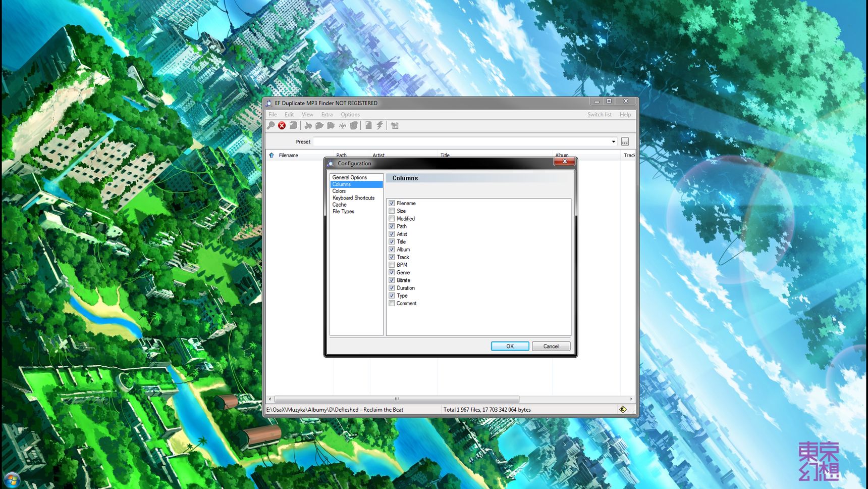Image resolution: width=868 pixels, height=489 pixels.
Task: Click the rename (a|e) toolbar icon
Action: pyautogui.click(x=342, y=125)
